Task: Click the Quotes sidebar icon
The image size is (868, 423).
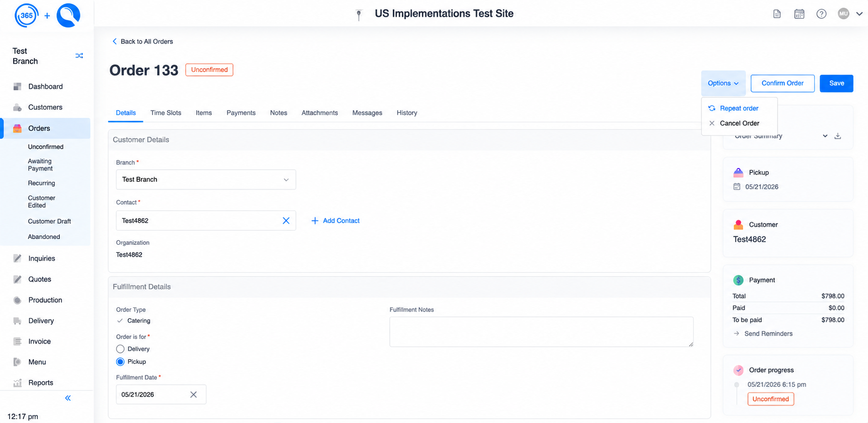Action: pos(17,279)
